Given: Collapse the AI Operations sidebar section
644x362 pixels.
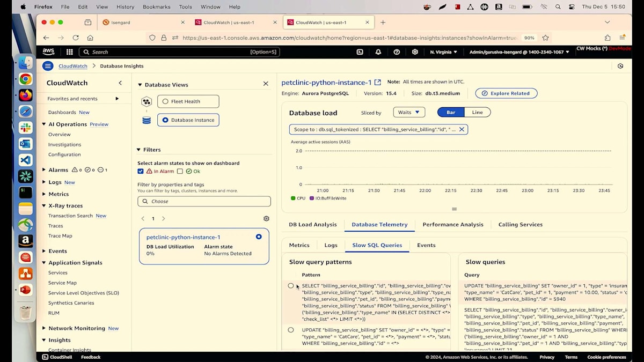Looking at the screenshot, I should point(44,124).
